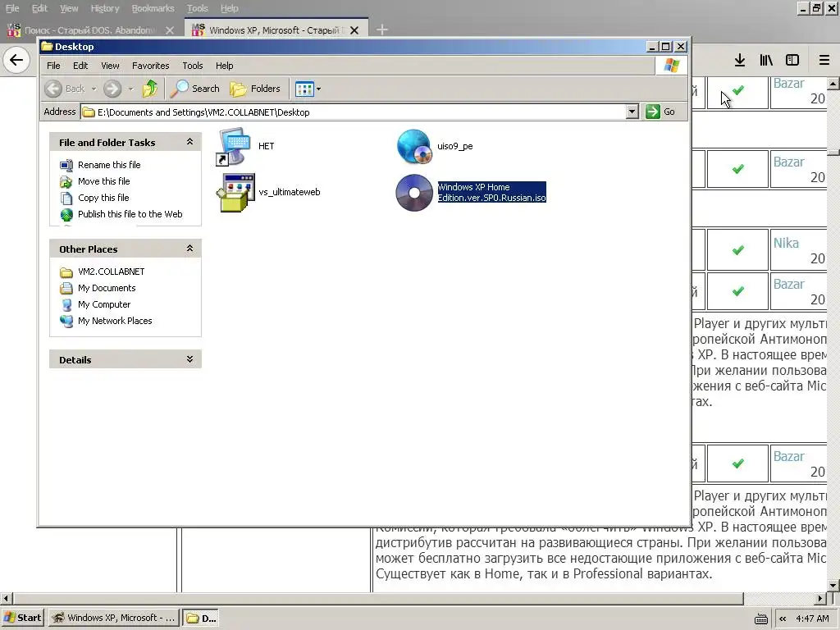
Task: Click the Explorer address path field
Action: [x=354, y=112]
